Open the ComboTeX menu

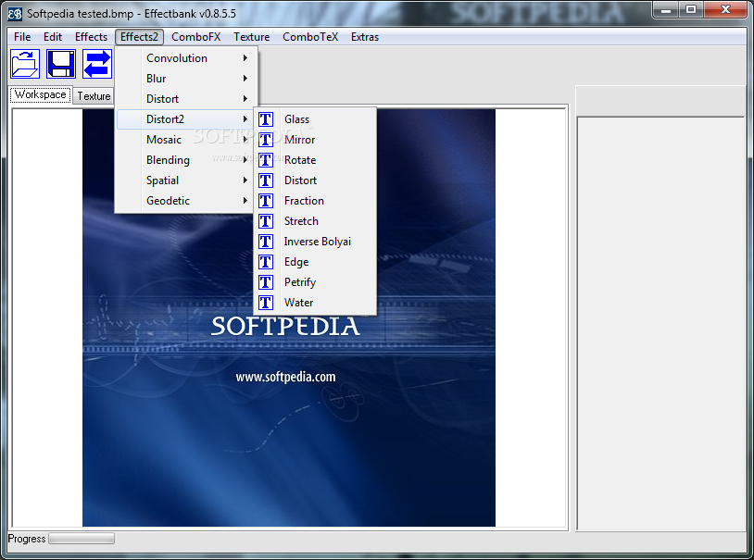click(x=310, y=37)
